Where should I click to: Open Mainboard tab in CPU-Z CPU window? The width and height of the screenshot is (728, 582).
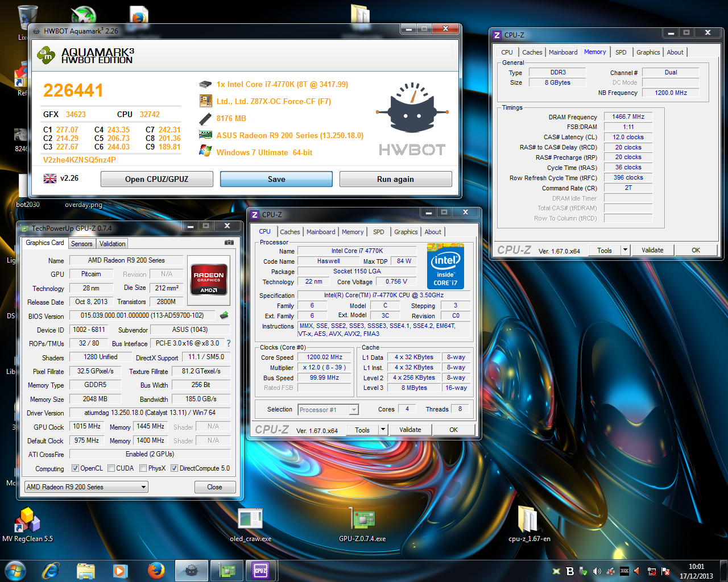pos(321,232)
